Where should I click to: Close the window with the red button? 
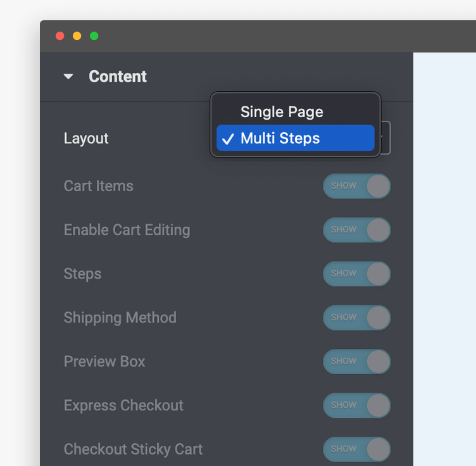click(x=60, y=36)
